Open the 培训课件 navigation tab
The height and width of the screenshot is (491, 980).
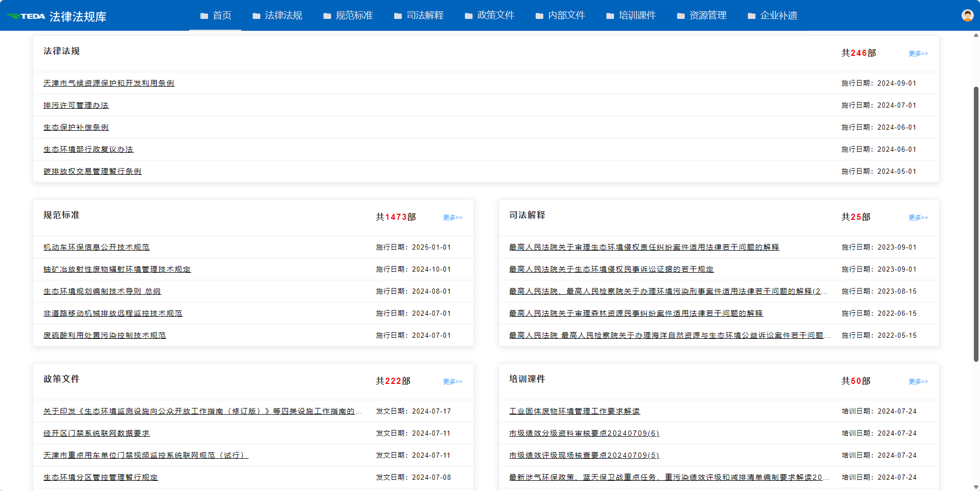[x=631, y=15]
